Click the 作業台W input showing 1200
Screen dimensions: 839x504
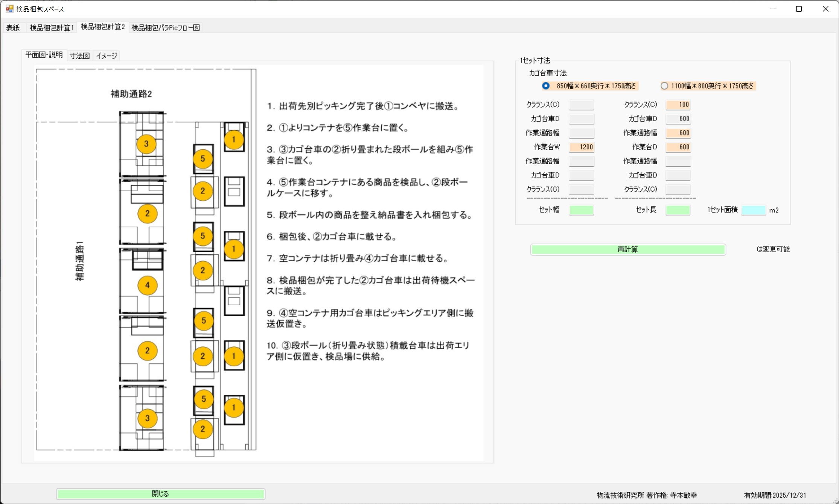[582, 147]
